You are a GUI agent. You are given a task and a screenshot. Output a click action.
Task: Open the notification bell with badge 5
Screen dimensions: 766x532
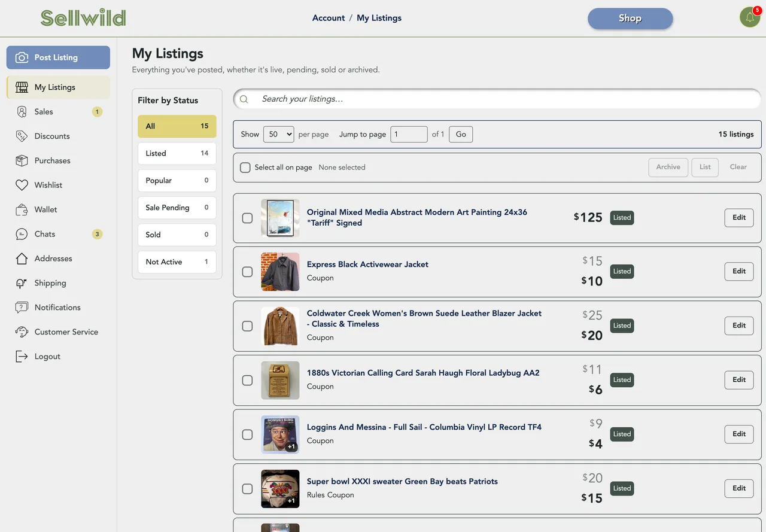pyautogui.click(x=750, y=17)
